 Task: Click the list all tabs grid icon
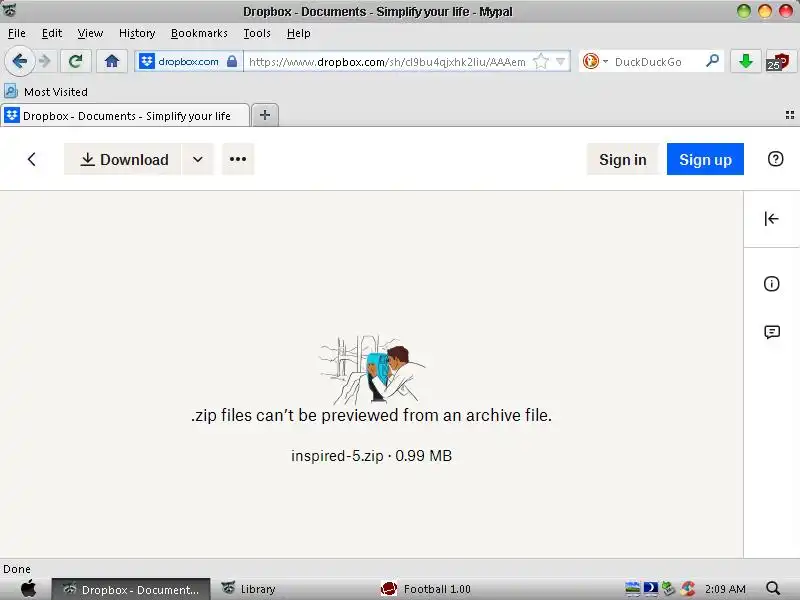[x=790, y=115]
